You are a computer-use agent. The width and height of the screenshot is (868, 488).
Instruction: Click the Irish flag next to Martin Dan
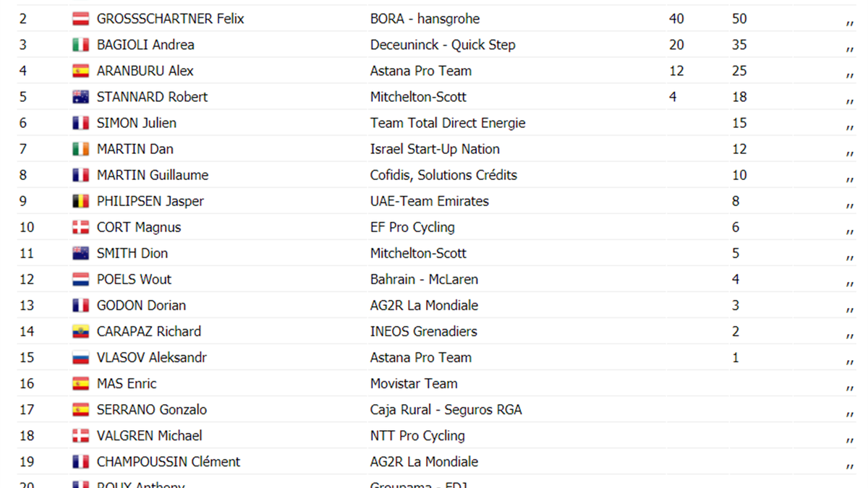80,150
